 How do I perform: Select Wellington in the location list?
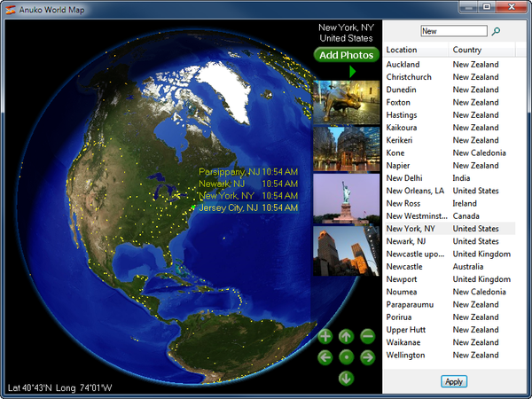click(x=405, y=356)
